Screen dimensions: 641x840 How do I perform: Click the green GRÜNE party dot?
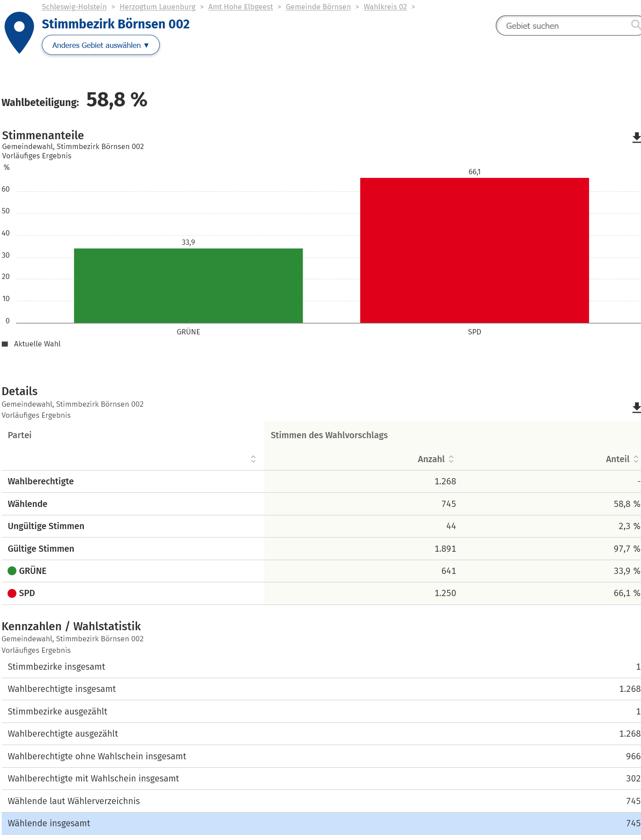pyautogui.click(x=12, y=571)
